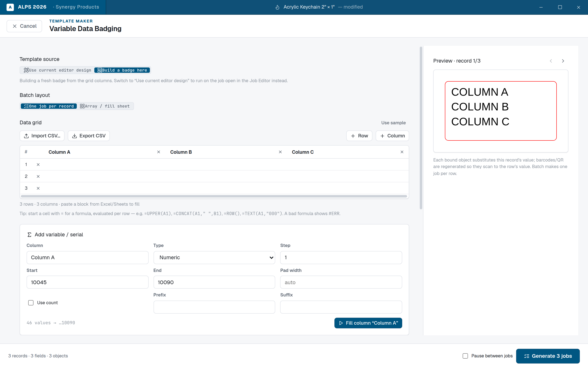The image size is (588, 368).
Task: Delete row 2 from the data grid
Action: pyautogui.click(x=38, y=176)
